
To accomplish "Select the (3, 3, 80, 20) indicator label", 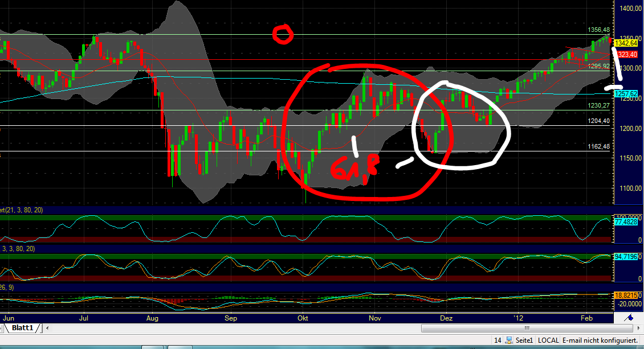I will (x=17, y=248).
